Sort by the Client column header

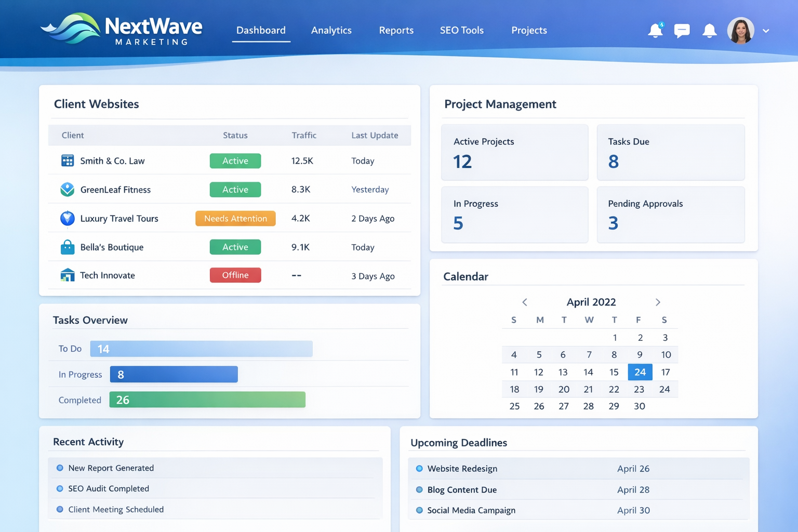73,135
